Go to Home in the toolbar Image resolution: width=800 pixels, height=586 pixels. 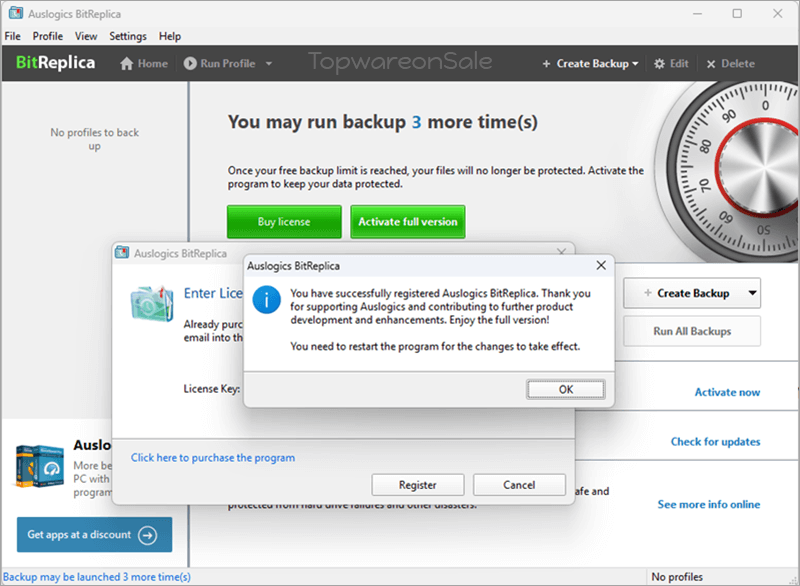(x=144, y=64)
